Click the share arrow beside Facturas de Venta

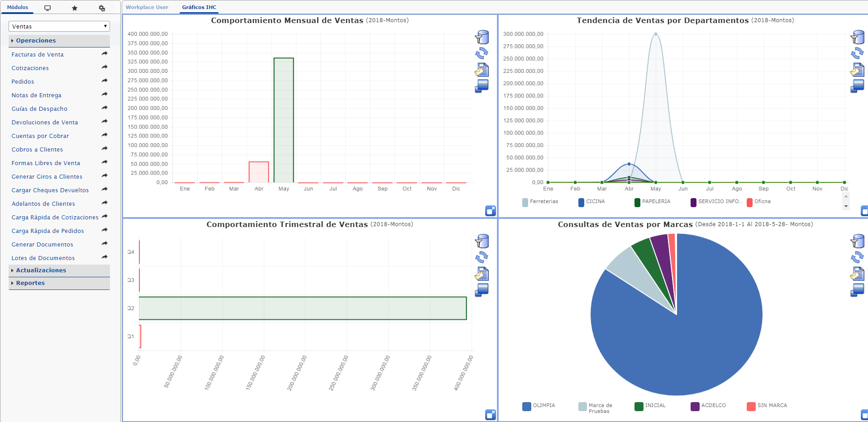pos(105,54)
